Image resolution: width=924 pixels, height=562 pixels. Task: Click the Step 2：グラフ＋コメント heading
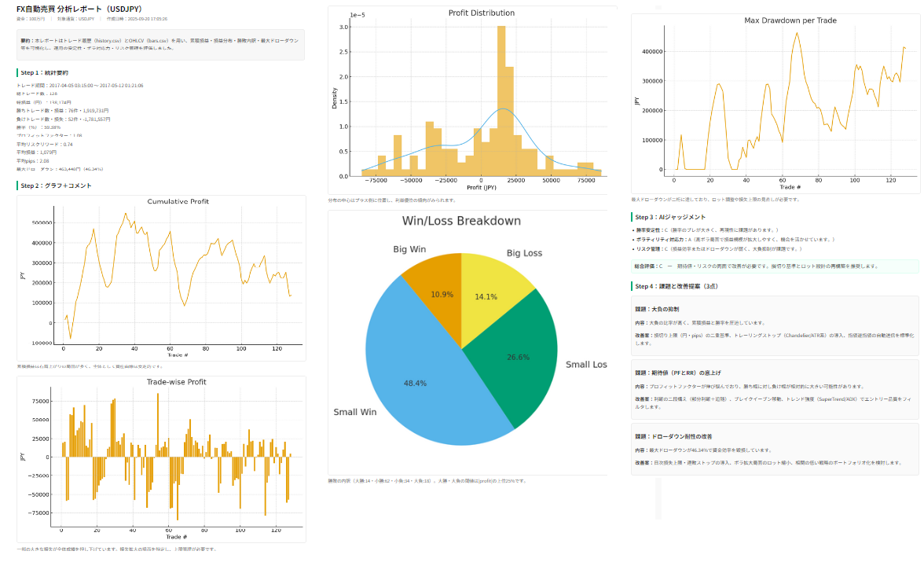(56, 185)
